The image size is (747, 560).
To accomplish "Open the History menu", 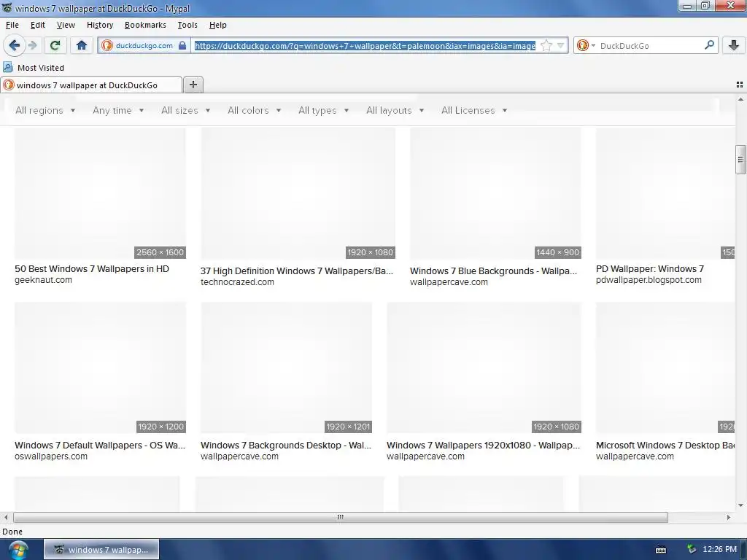I will coord(99,25).
